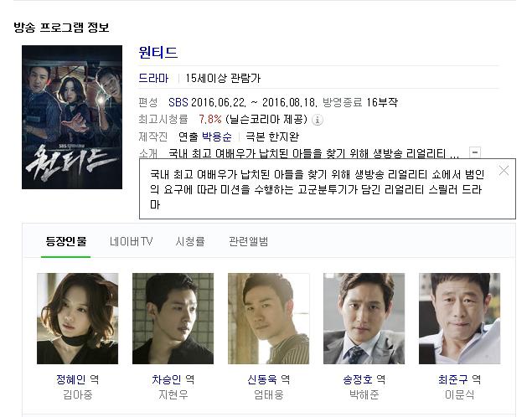Open the photo of 지현우
This screenshot has height=417, width=532.
click(x=173, y=319)
